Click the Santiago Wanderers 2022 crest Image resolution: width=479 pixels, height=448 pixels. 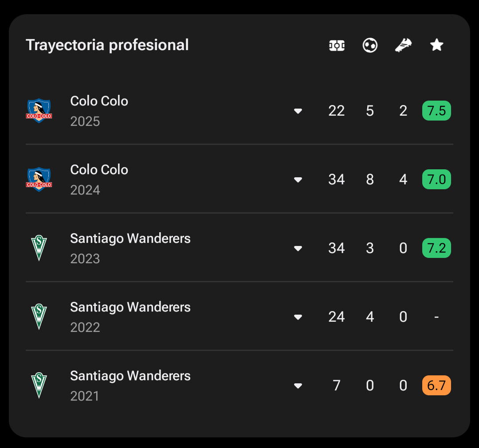point(39,316)
